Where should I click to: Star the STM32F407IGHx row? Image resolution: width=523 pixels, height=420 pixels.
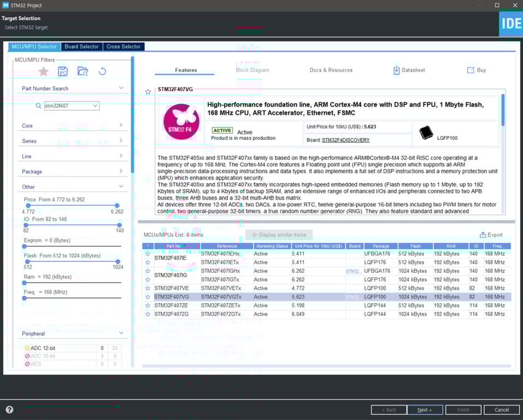point(148,271)
